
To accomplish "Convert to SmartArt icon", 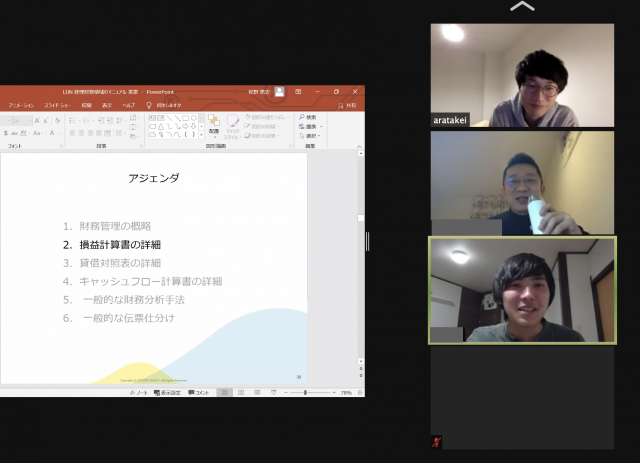I will tap(134, 136).
